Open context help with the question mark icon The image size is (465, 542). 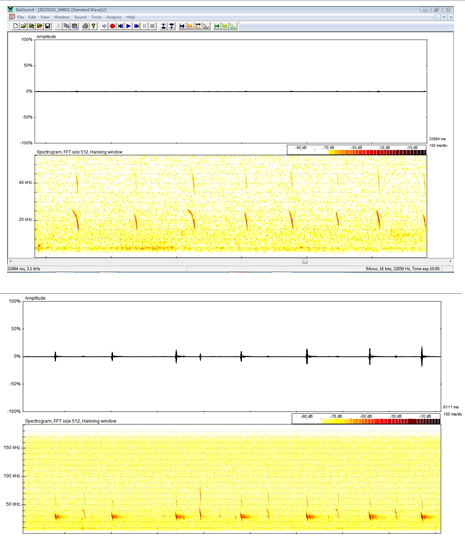(93, 26)
